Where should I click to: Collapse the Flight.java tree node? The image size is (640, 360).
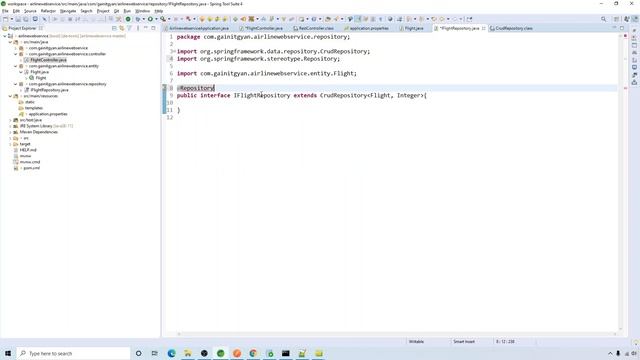[21, 72]
